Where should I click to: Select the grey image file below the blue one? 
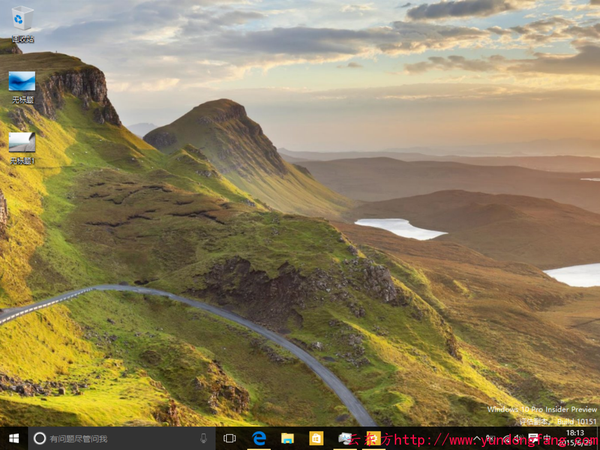click(22, 148)
